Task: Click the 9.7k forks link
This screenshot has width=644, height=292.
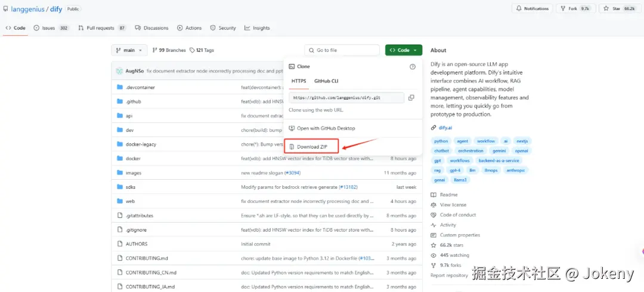Action: pos(451,265)
